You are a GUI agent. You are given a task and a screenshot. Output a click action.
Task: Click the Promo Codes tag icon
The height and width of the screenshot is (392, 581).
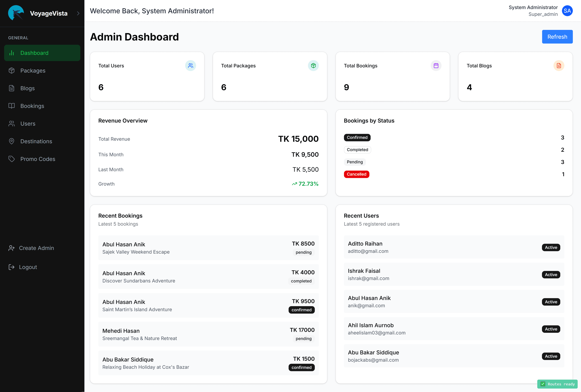coord(11,159)
